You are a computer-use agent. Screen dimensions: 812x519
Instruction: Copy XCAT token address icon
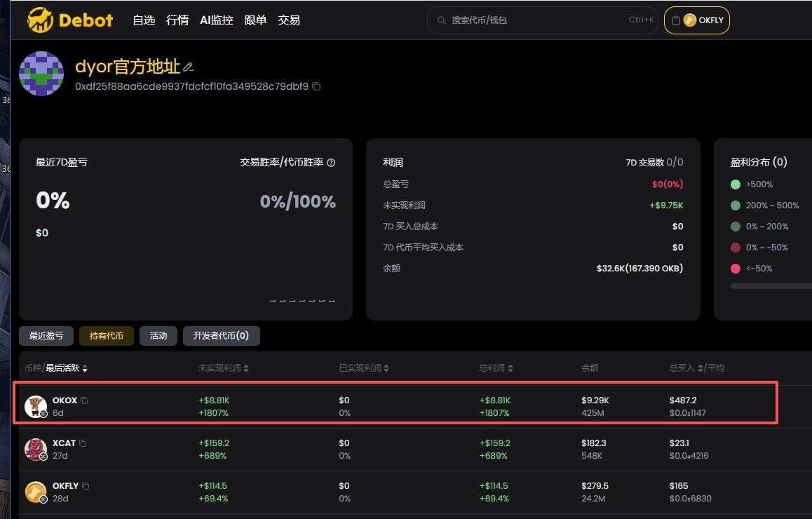(x=82, y=443)
